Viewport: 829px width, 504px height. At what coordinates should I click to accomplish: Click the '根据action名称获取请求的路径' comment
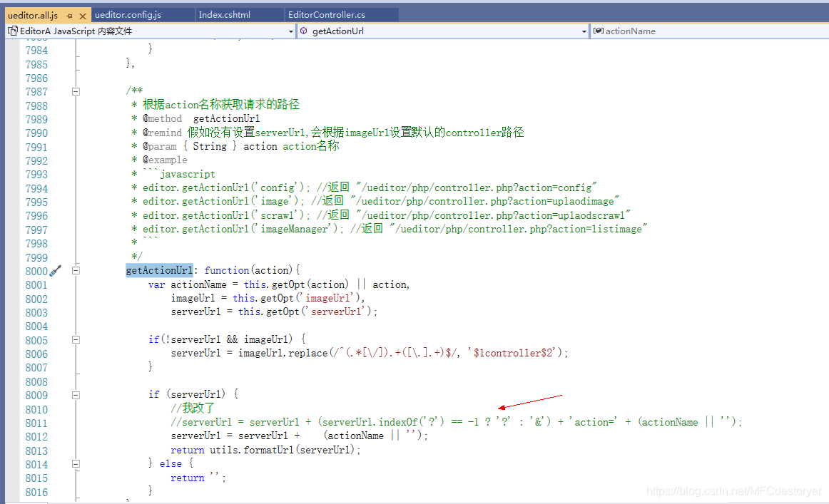tap(221, 105)
